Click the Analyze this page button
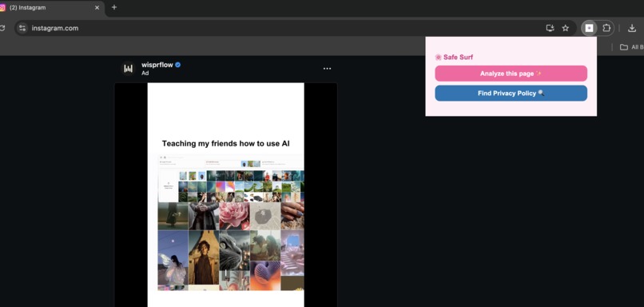 point(511,74)
